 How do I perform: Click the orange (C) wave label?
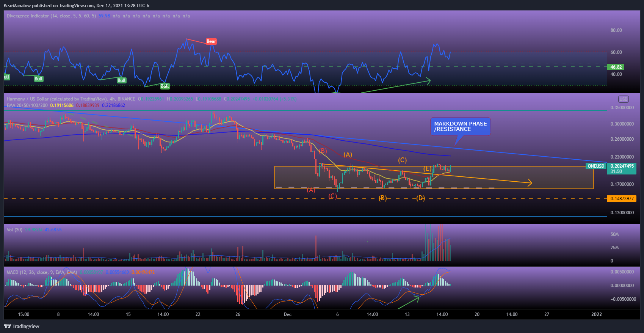tap(402, 160)
